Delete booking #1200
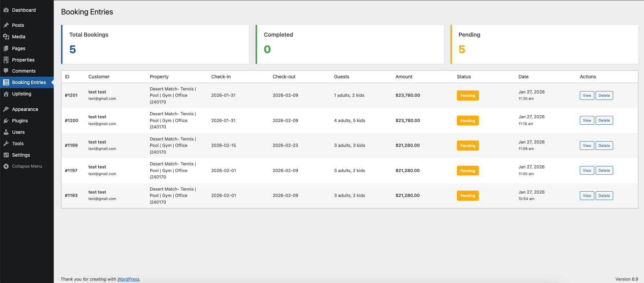 click(604, 120)
